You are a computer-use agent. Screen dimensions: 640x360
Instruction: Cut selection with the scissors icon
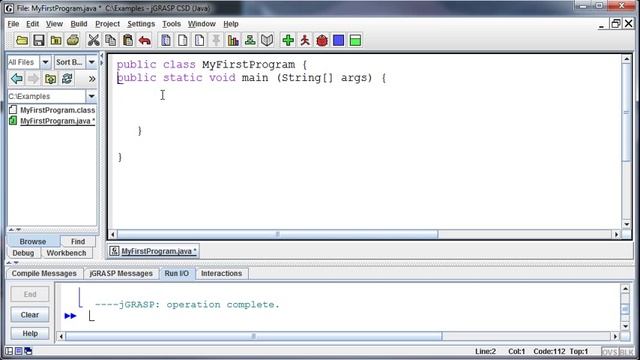93,40
